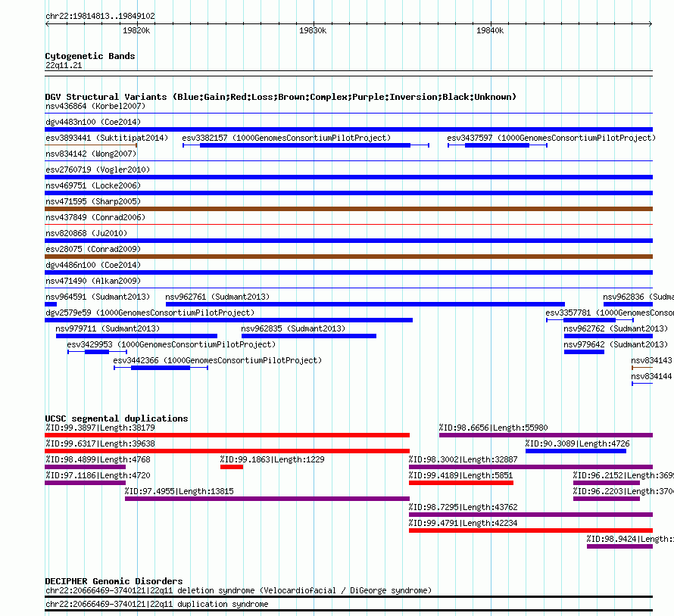
Task: Click duplication %ID:96.2203 label
Action: (623, 491)
